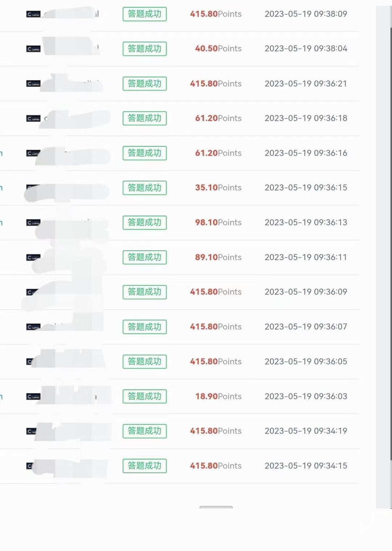The height and width of the screenshot is (551, 392).
Task: Click the Capital logo in the 09:34:19 row
Action: (x=32, y=431)
